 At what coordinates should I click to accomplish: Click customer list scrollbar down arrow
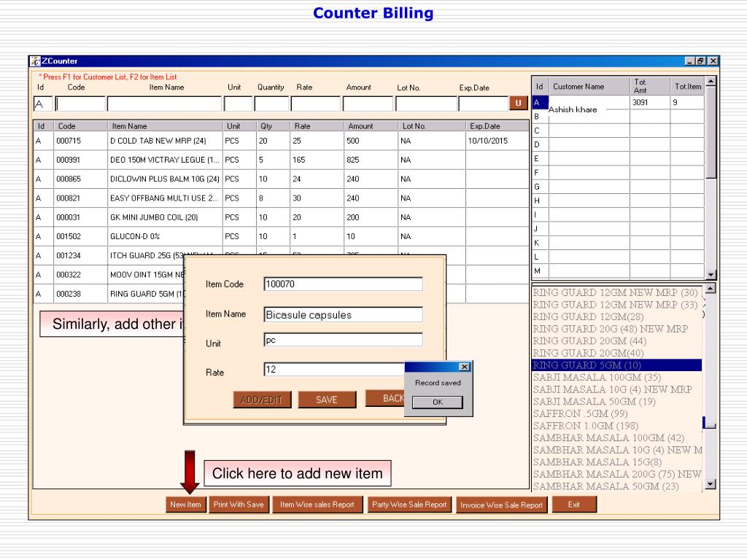[711, 275]
